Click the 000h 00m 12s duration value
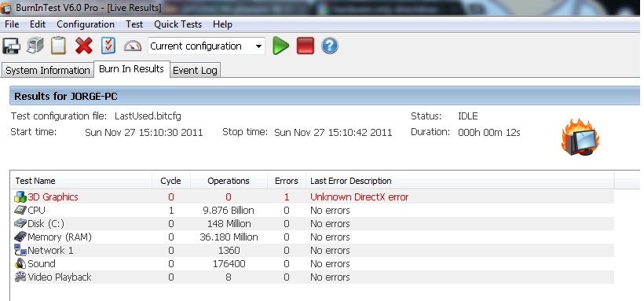The image size is (644, 301). [x=489, y=132]
